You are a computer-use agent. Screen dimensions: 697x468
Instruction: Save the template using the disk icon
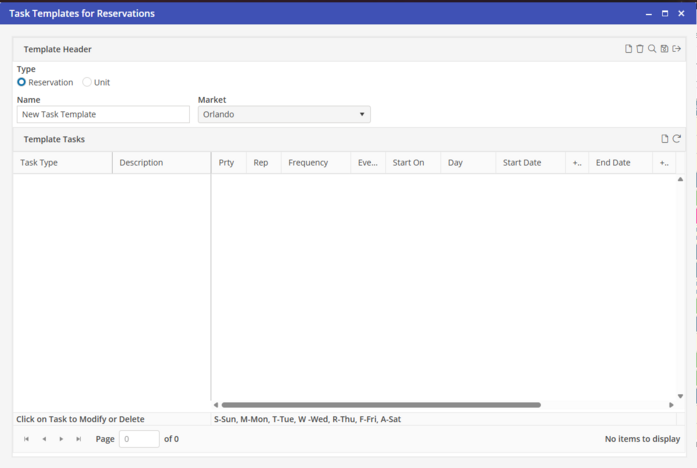pyautogui.click(x=664, y=49)
